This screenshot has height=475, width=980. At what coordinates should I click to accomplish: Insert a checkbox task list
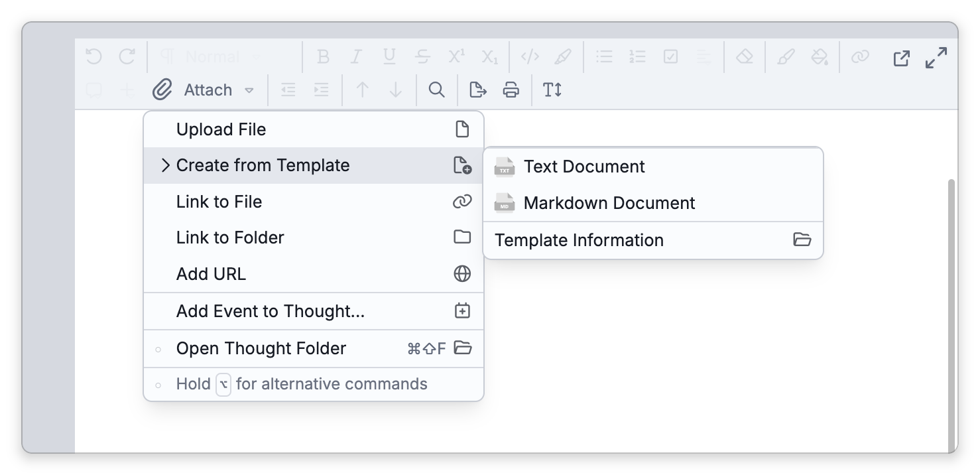pyautogui.click(x=670, y=57)
